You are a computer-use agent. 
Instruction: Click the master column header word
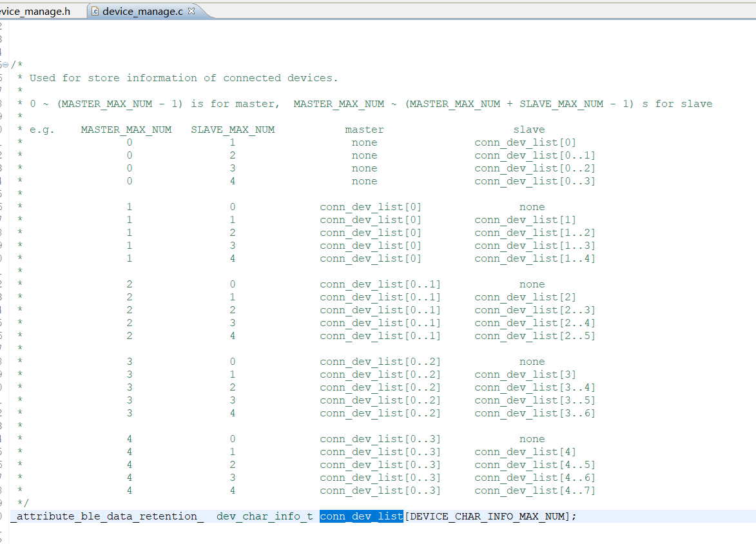364,129
